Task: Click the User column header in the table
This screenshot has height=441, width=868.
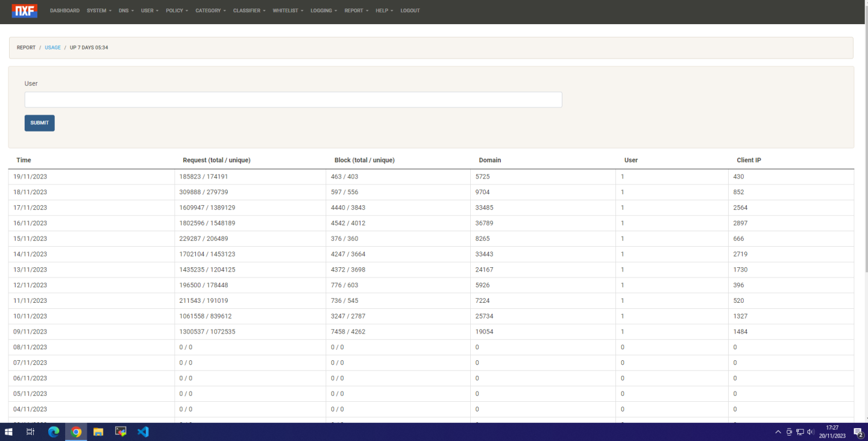Action: pos(631,160)
